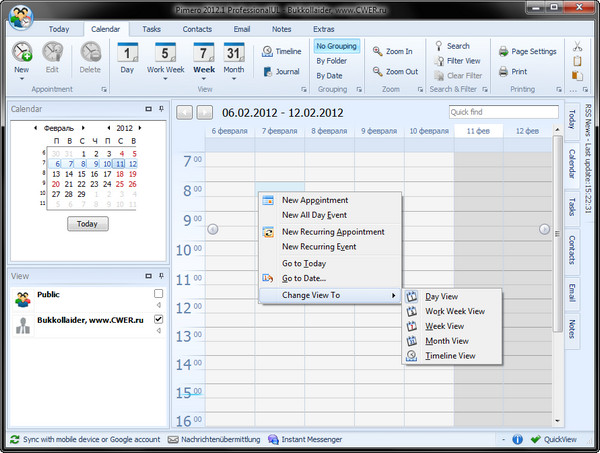Click the Delete appointment icon
Screen dimensions: 600x453
90,52
